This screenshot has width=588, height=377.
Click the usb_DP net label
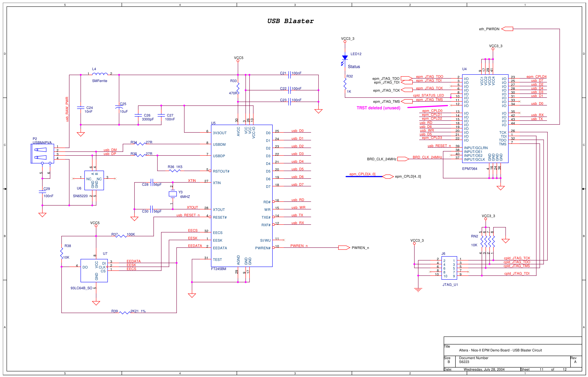110,154
